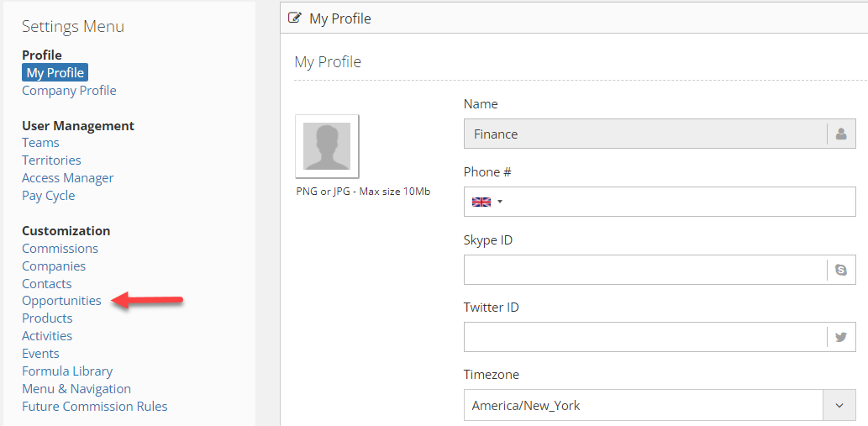Click the person icon in Name field
This screenshot has height=426, width=868.
841,134
